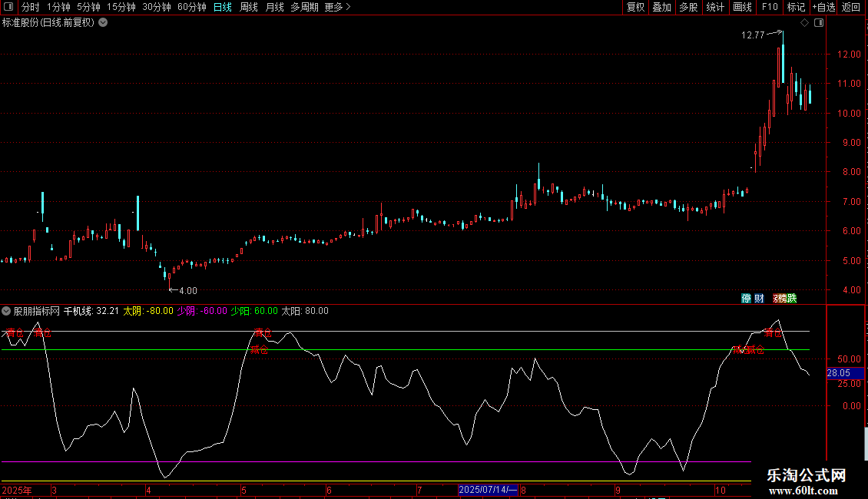Expand the 更多 periods menu
This screenshot has height=499, width=868.
337,7
